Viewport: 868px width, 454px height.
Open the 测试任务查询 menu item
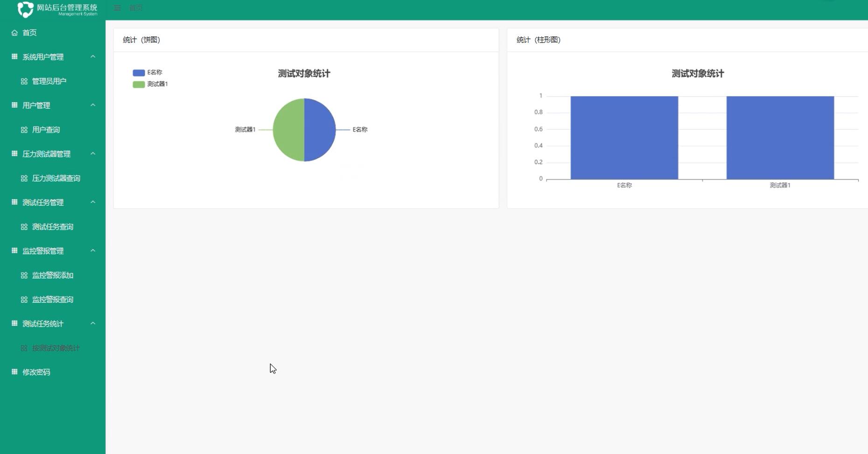pyautogui.click(x=52, y=227)
